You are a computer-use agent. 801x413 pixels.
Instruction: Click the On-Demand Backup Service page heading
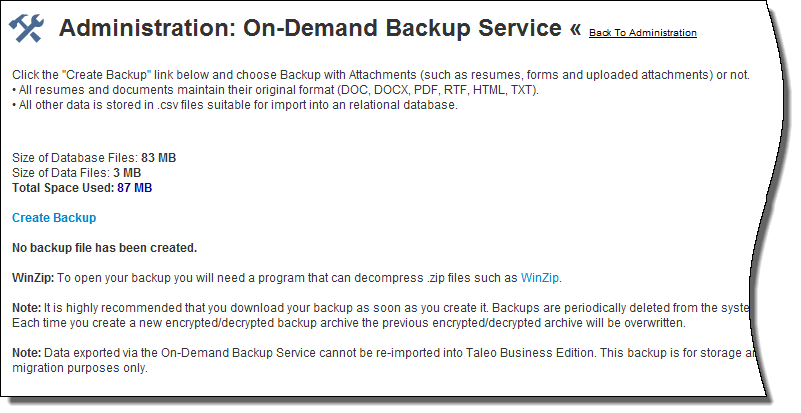310,29
